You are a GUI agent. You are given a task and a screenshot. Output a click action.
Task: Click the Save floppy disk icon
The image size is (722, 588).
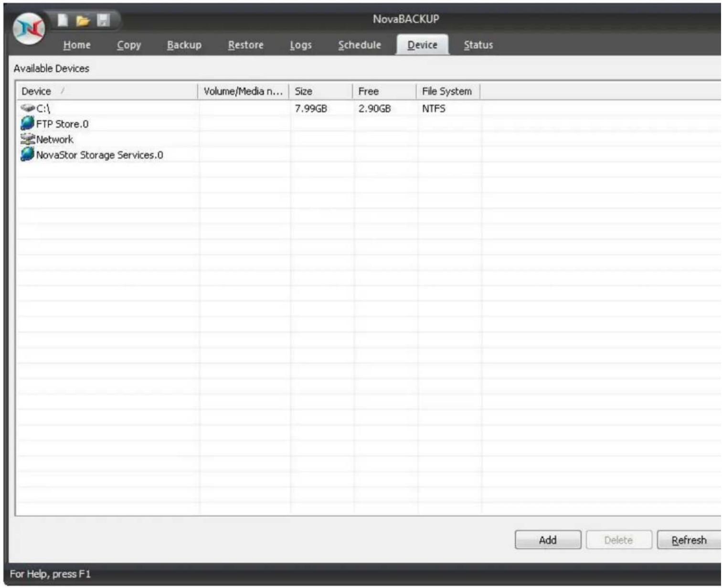tap(104, 20)
